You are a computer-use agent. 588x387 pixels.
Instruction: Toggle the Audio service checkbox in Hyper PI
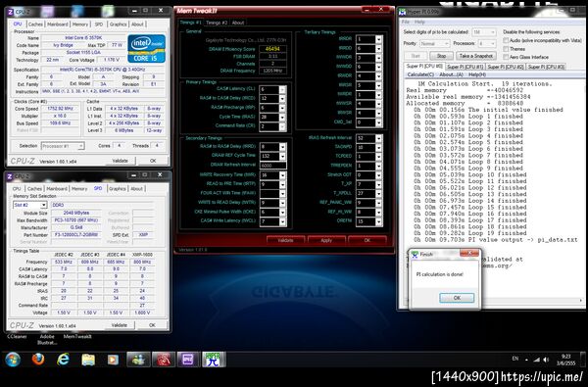(x=506, y=40)
